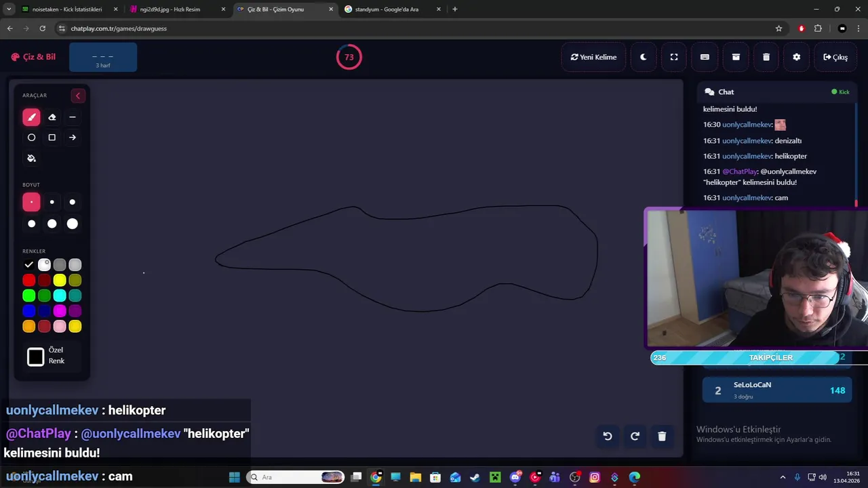Select the circle shape tool
The height and width of the screenshot is (488, 868).
tap(31, 138)
